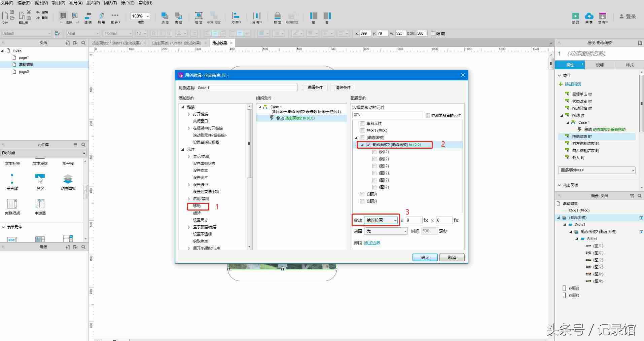Check the first (矩形) checkbox in dialog
Viewport: 644px width, 341px height.
(x=362, y=194)
